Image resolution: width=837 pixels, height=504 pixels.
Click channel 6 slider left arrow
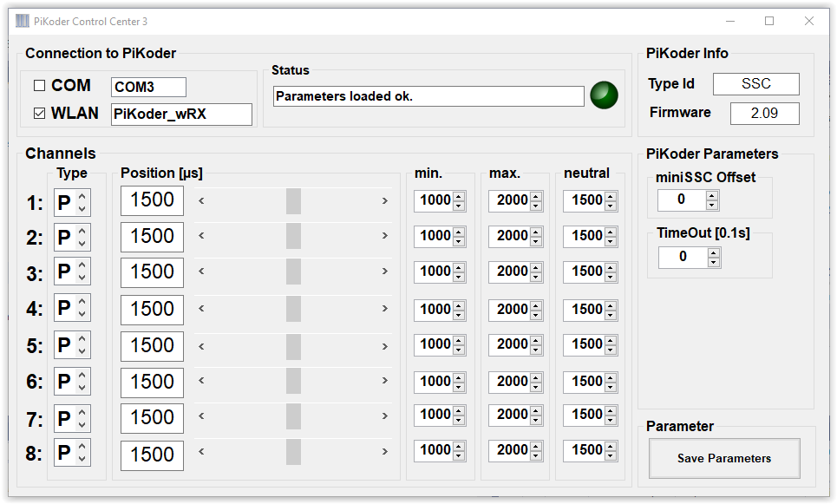pos(201,381)
